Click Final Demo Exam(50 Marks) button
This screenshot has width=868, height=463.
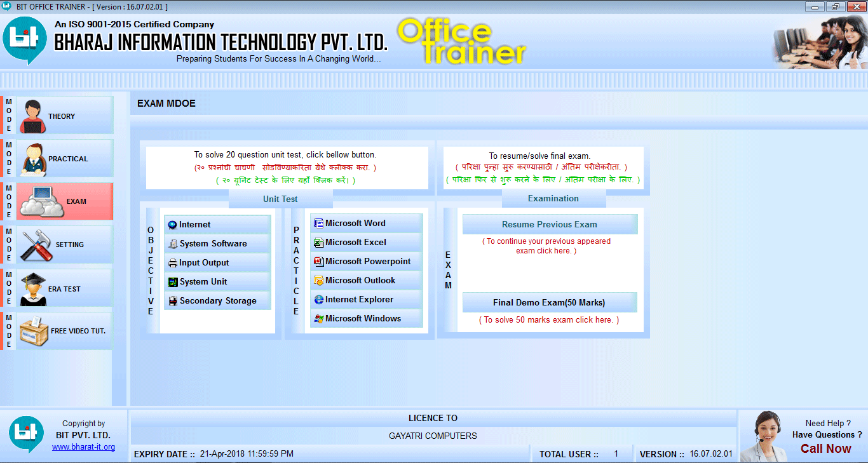[x=550, y=302]
